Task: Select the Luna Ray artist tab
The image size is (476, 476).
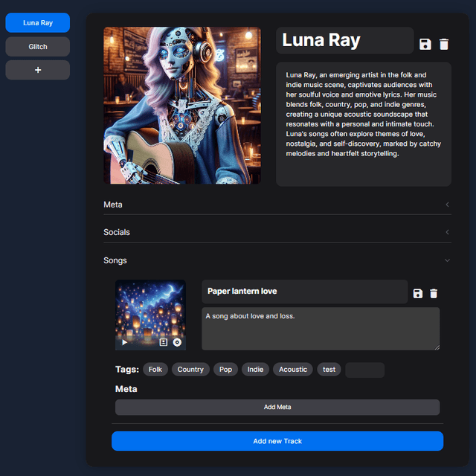Action: click(x=38, y=22)
